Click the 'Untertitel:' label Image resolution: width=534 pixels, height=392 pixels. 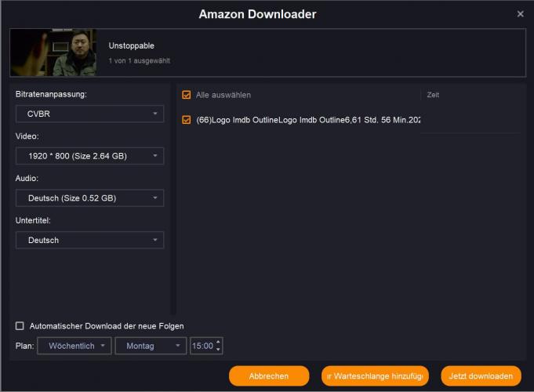[33, 220]
